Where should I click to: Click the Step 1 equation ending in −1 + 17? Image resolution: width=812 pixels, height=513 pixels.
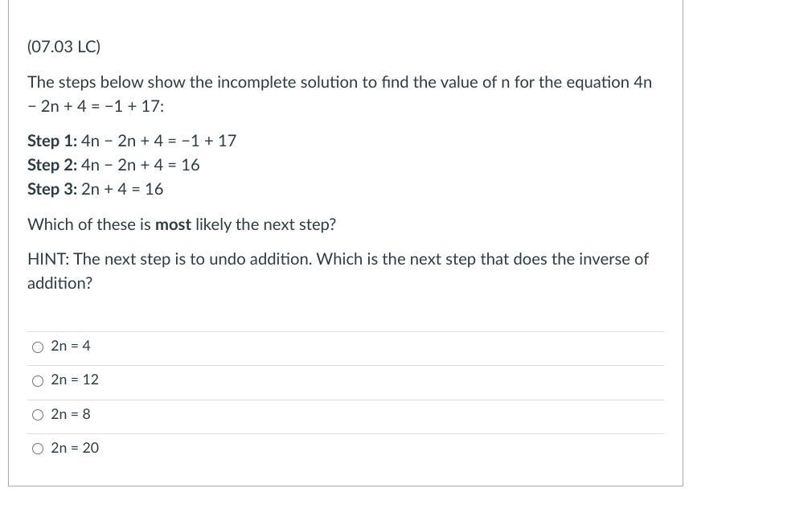click(159, 141)
